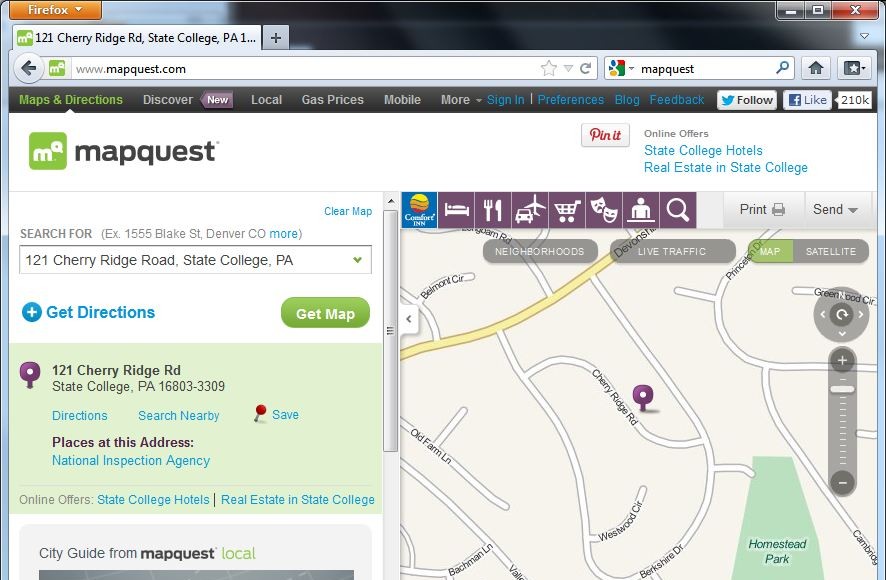
Task: Expand the More navigation menu
Action: click(x=461, y=99)
